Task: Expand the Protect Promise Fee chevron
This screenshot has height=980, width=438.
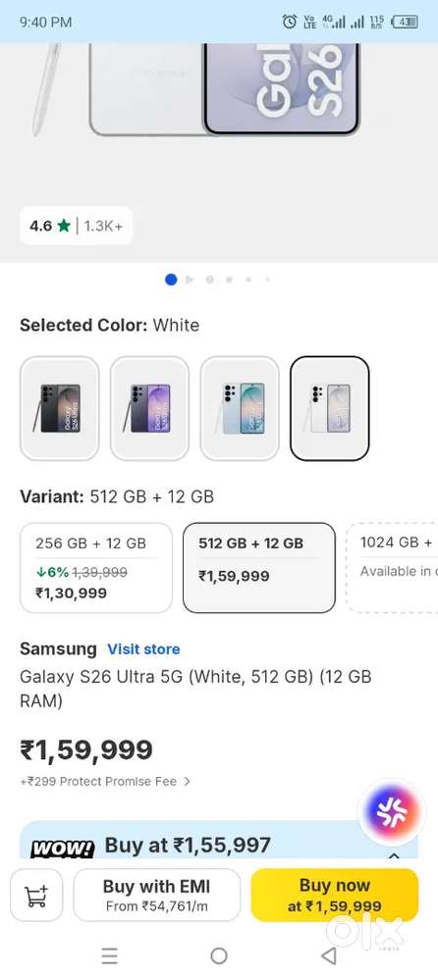Action: [x=187, y=781]
